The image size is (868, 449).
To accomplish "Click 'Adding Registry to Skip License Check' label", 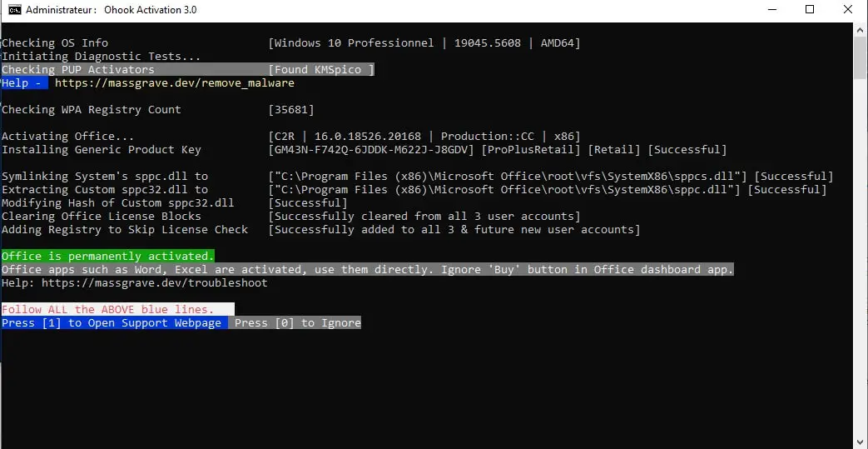I will [x=125, y=229].
